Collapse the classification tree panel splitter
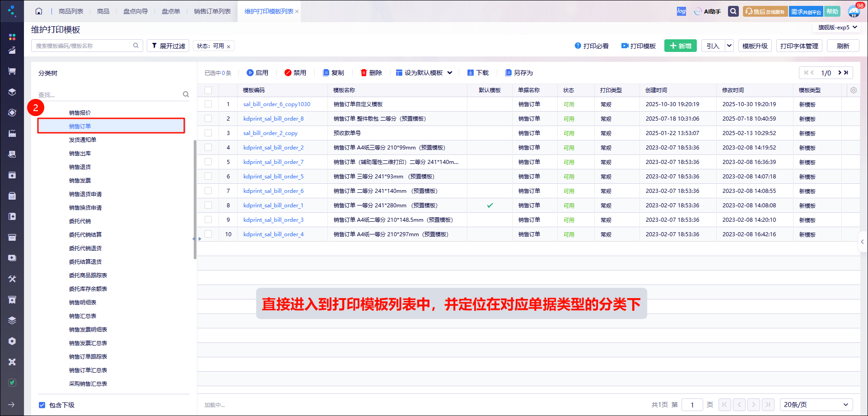The height and width of the screenshot is (416, 868). [194, 238]
